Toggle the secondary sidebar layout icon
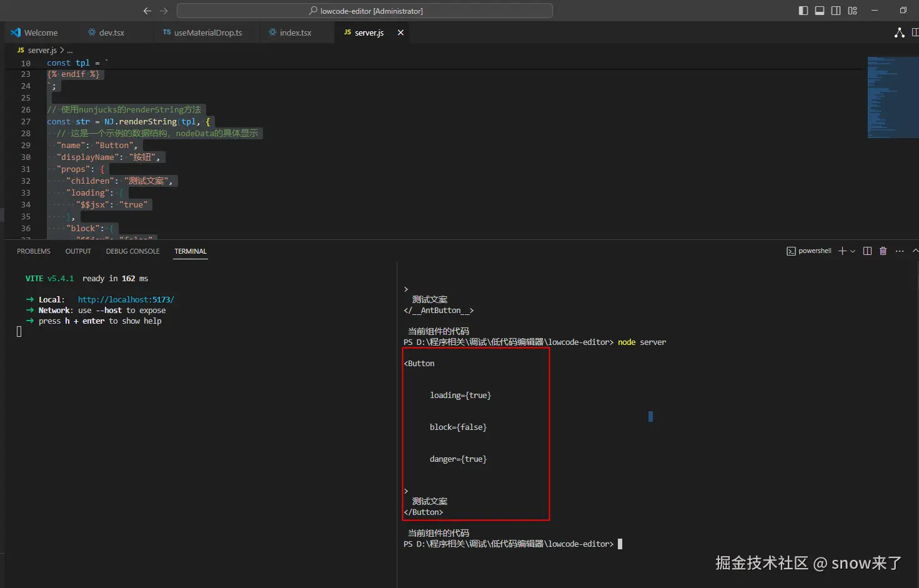This screenshot has height=588, width=919. (x=836, y=11)
